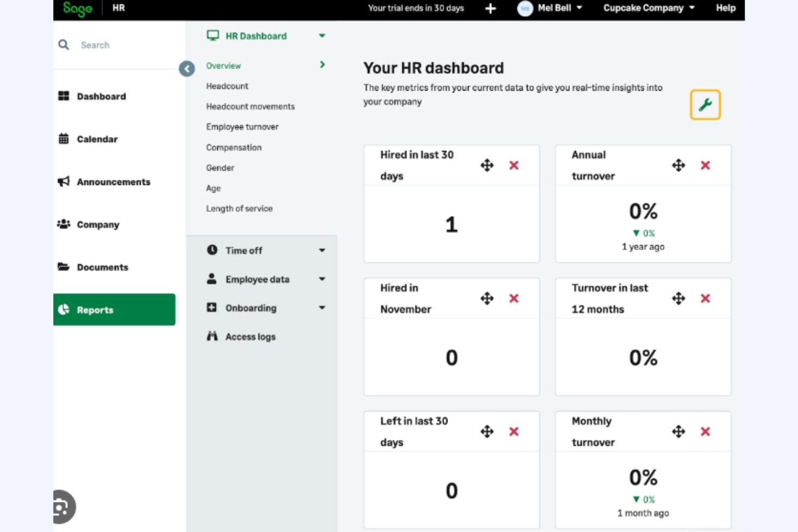Click the Onboarding plus-box icon
The height and width of the screenshot is (532, 798).
(212, 307)
